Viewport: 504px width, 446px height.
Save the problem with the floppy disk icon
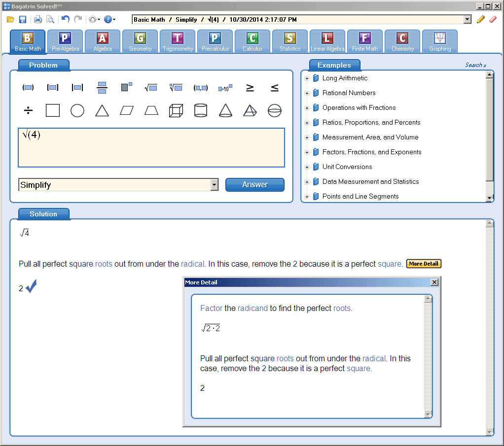tap(23, 20)
